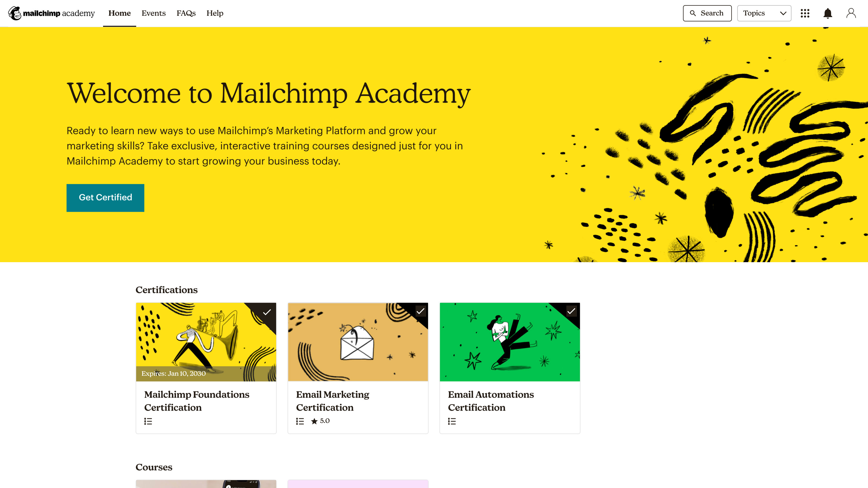Click the Search icon in the top bar
This screenshot has width=868, height=488.
pyautogui.click(x=693, y=12)
